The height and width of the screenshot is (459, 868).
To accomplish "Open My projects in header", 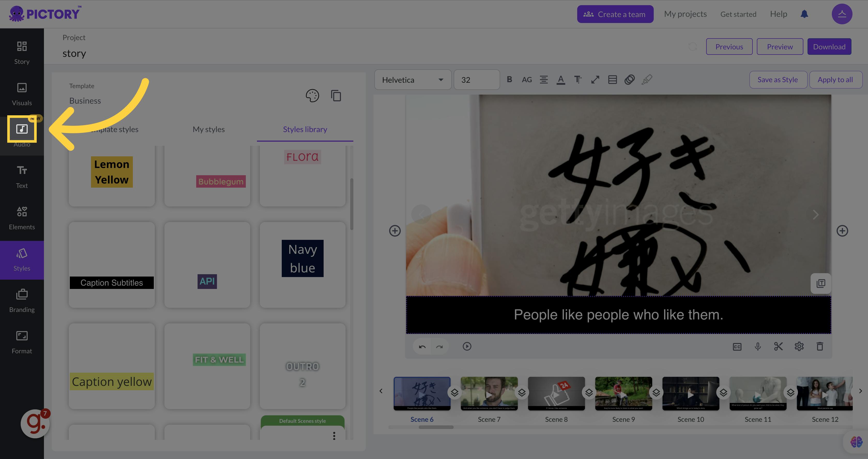I will (x=685, y=14).
